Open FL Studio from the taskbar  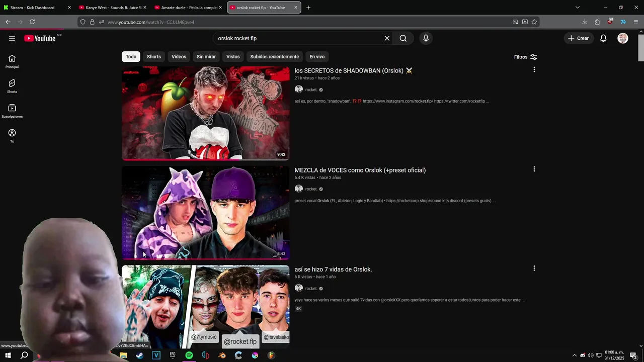[271, 355]
